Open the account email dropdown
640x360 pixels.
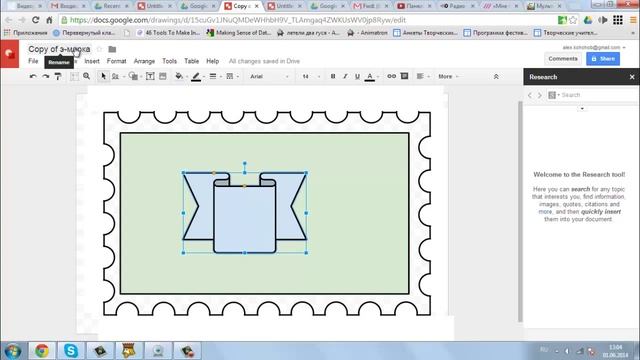(x=594, y=47)
